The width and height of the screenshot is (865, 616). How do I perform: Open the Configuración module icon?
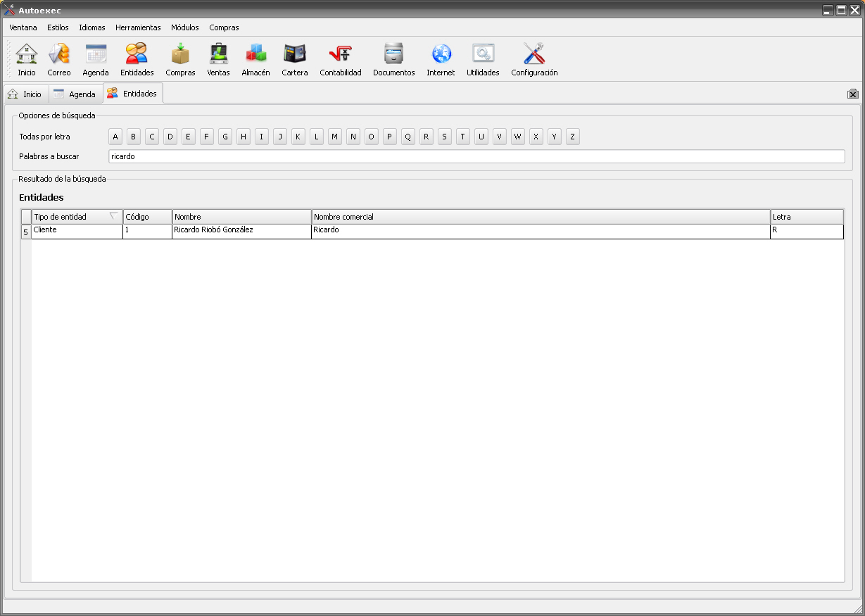[534, 60]
